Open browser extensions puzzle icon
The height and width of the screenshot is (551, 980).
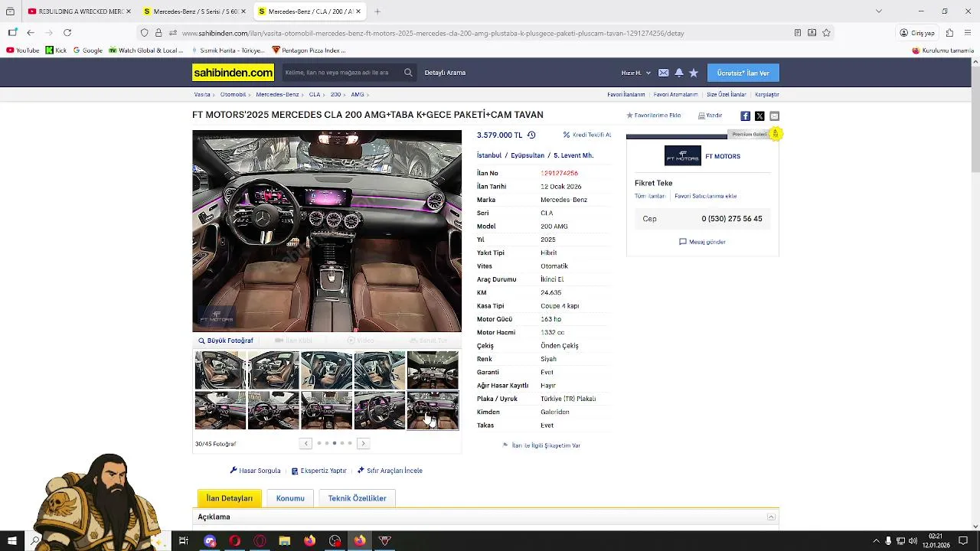pos(949,33)
